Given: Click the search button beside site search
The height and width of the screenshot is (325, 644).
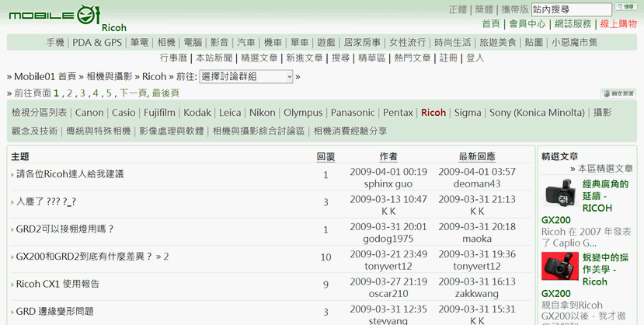Looking at the screenshot, I should [625, 7].
